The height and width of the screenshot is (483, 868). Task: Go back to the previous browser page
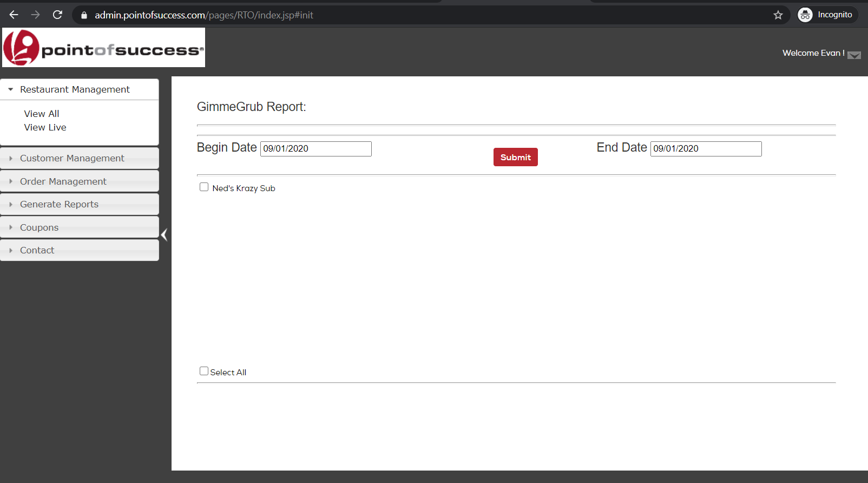[x=14, y=15]
